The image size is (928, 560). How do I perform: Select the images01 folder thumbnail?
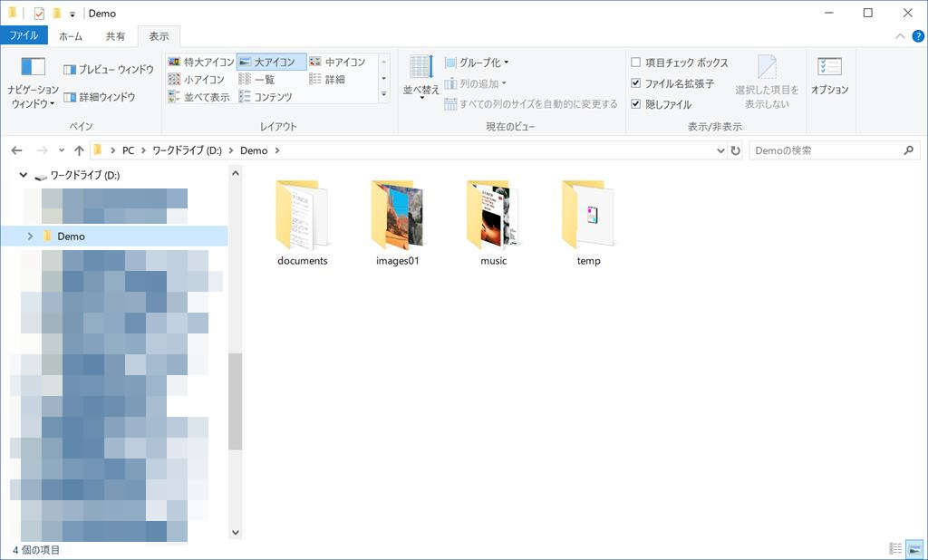click(x=398, y=217)
